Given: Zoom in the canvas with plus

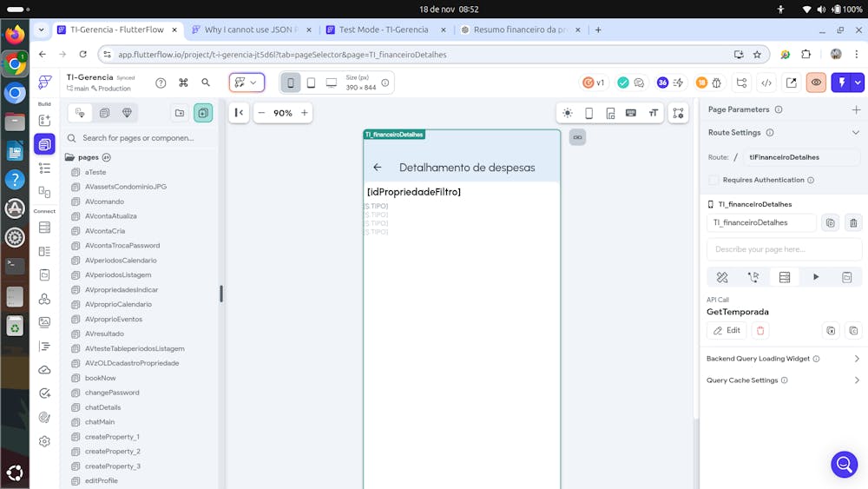Looking at the screenshot, I should tap(305, 113).
